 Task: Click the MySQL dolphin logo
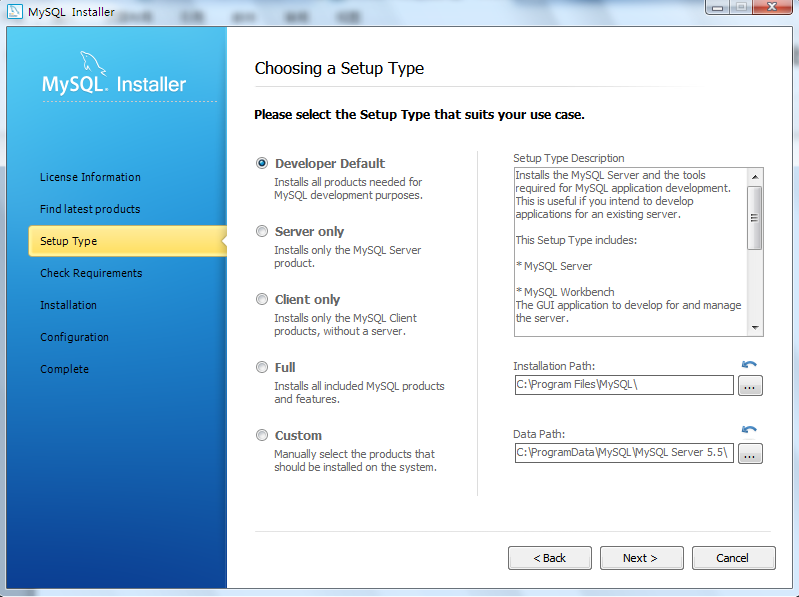click(93, 63)
